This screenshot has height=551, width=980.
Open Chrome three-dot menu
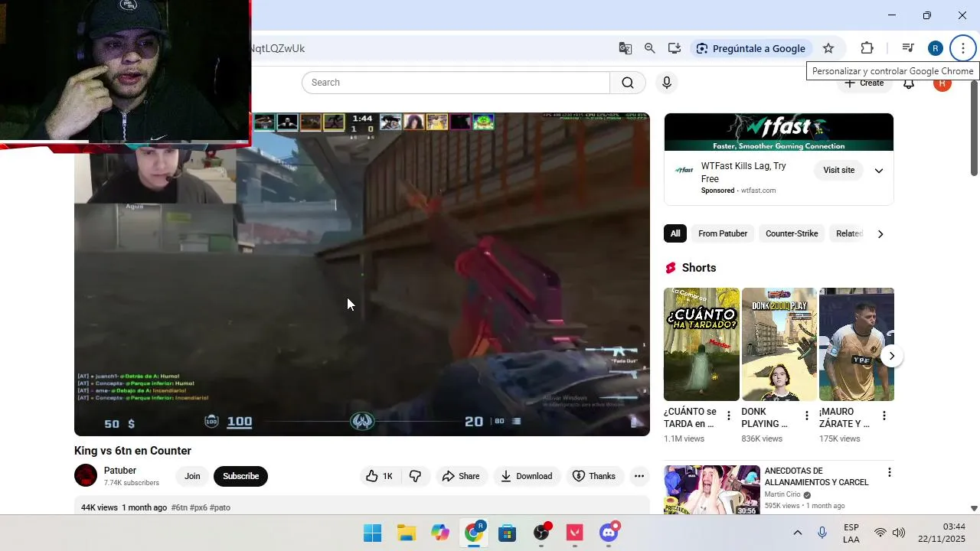point(963,48)
